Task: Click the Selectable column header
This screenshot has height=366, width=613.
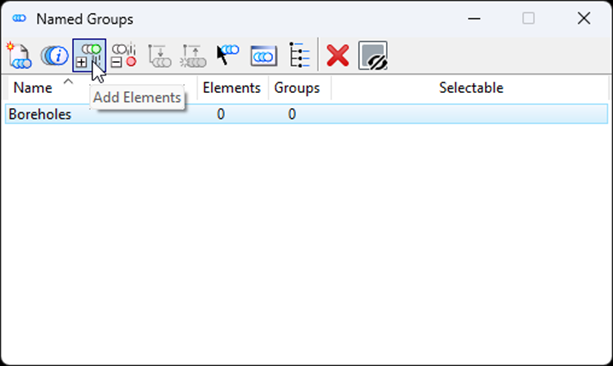Action: pyautogui.click(x=471, y=88)
